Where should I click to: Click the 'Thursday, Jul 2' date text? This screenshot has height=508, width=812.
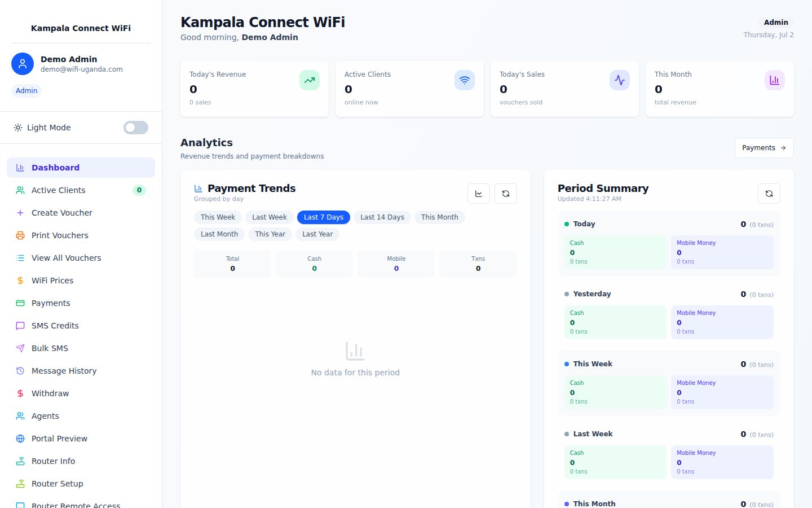(769, 35)
